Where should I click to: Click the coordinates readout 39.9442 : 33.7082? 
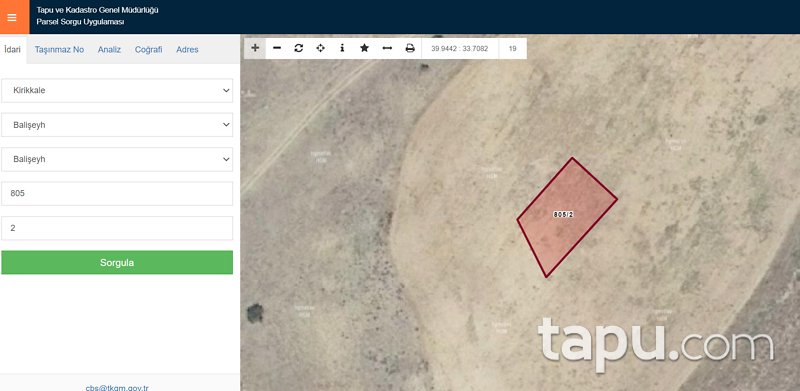(460, 48)
